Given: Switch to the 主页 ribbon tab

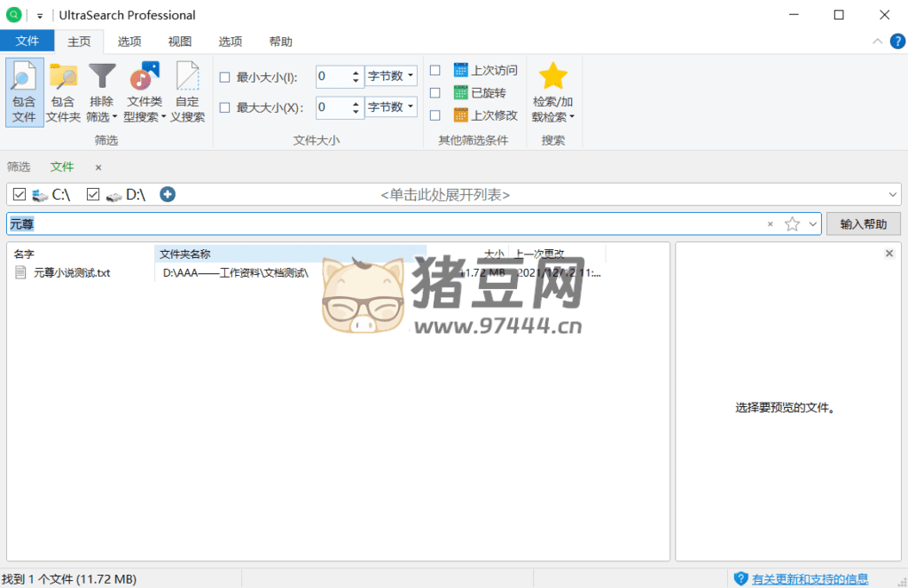Looking at the screenshot, I should point(79,42).
